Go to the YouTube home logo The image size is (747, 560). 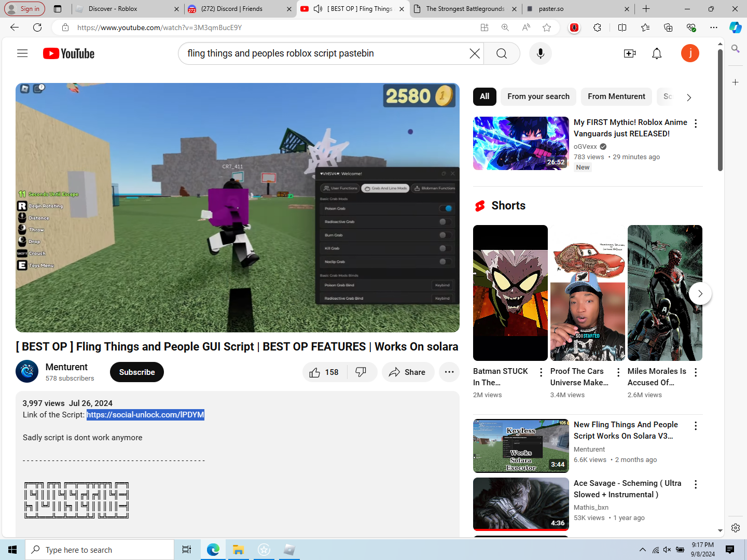pyautogui.click(x=68, y=53)
